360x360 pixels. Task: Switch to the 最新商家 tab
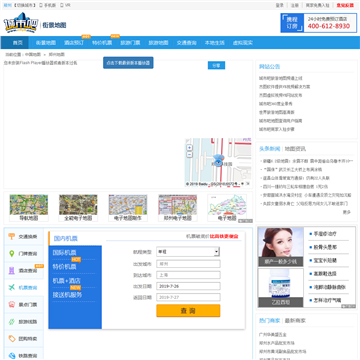(x=295, y=320)
